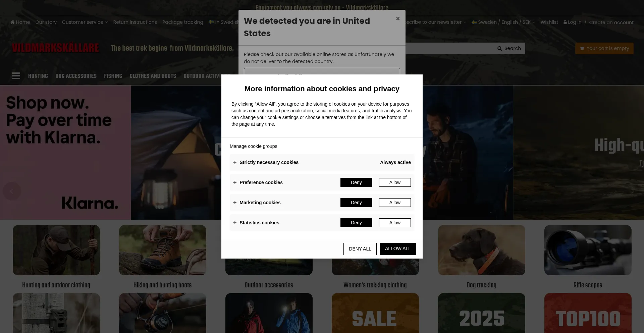Open the empty shopping cart
Screen dimensions: 644x333
point(604,48)
